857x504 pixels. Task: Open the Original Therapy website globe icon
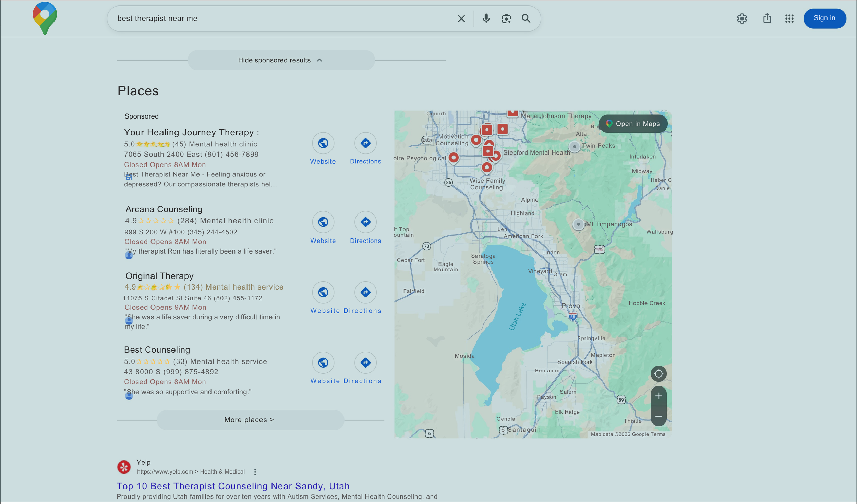[323, 292]
